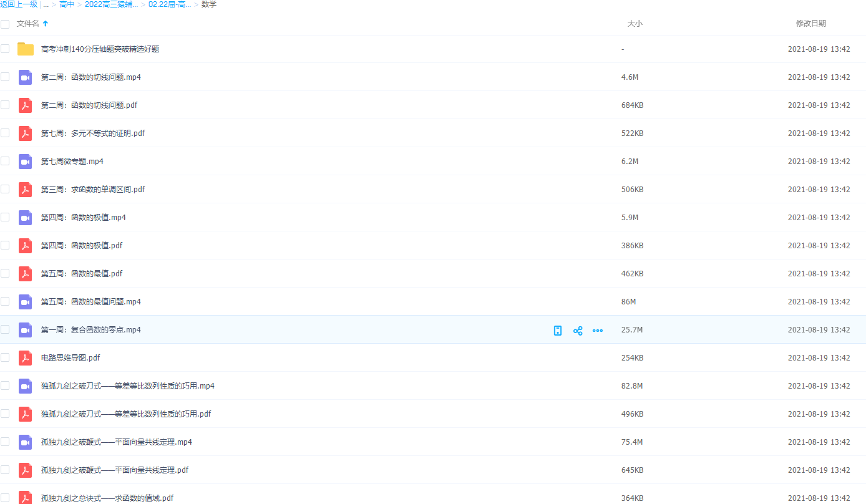Click the yellow folder icon for 高考冲刺140分压轴题突破精选好题
The width and height of the screenshot is (866, 504).
pos(25,49)
